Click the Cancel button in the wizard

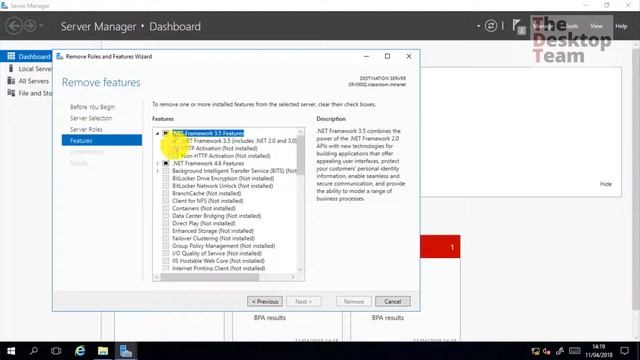tap(393, 302)
